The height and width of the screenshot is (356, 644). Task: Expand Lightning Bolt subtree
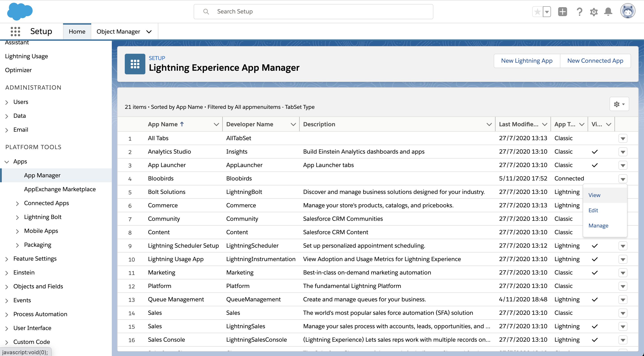[x=17, y=217]
